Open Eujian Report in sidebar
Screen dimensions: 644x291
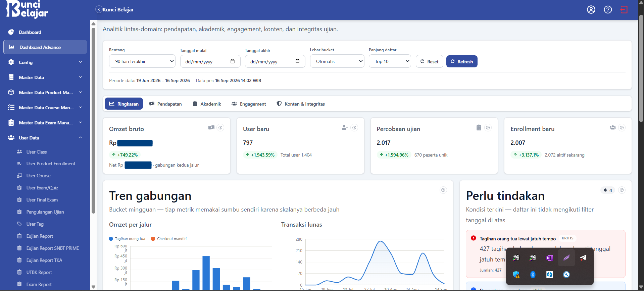coord(40,236)
